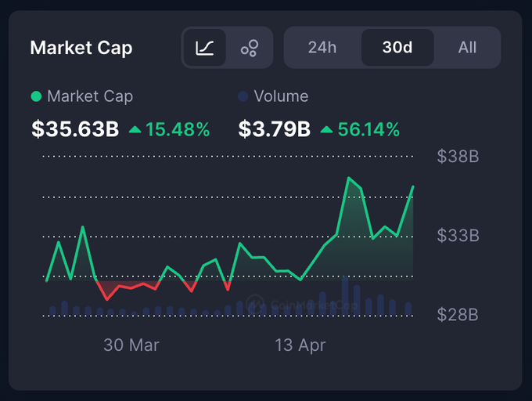Click the 15.48% market cap change
This screenshot has width=532, height=401.
[x=178, y=129]
